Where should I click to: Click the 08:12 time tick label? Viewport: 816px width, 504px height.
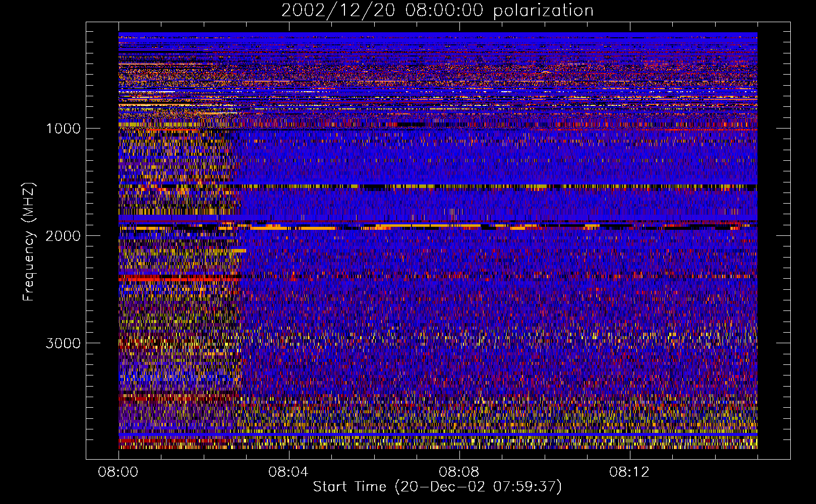[x=629, y=472]
